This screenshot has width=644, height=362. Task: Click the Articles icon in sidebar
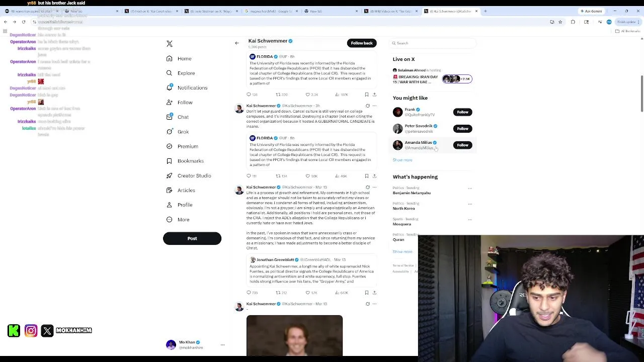coord(170,190)
